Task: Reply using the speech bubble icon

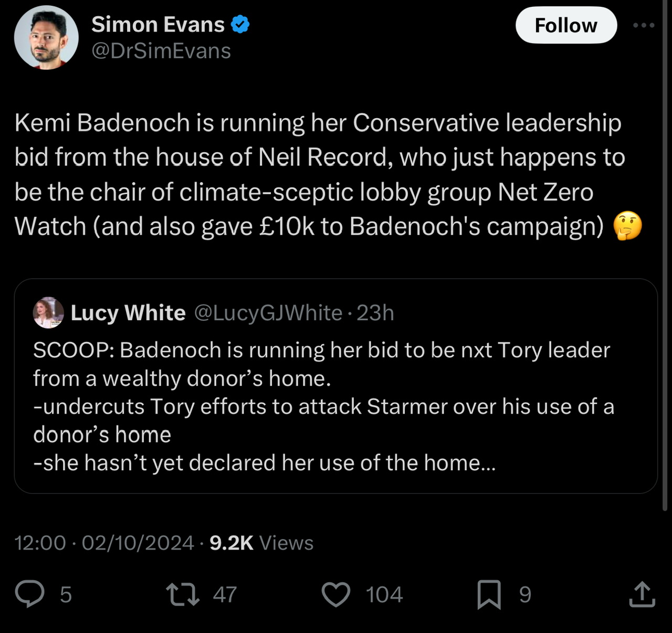Action: click(30, 594)
